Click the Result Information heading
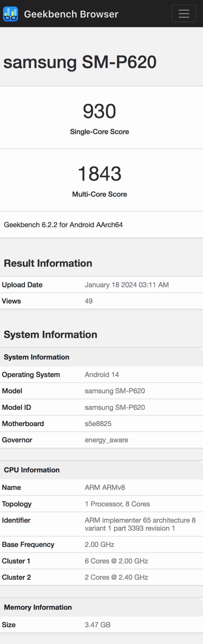203x644 pixels. click(48, 263)
